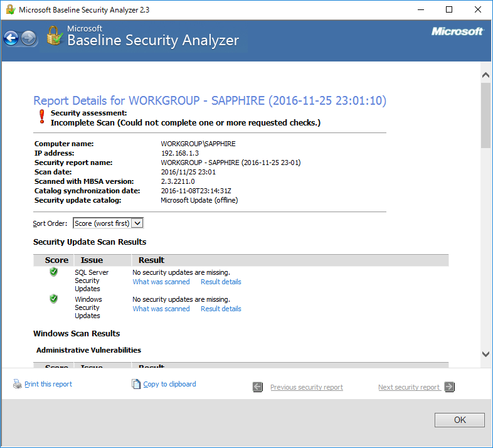Click the vertical scrollbar thumb
493x448 pixels.
(485, 115)
